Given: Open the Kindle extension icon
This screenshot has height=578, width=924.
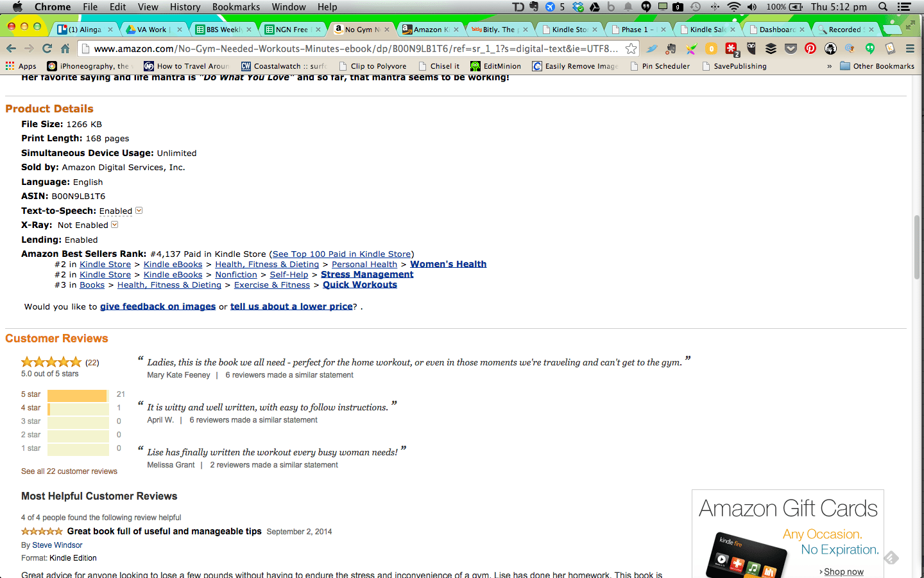Looking at the screenshot, I should click(x=890, y=49).
